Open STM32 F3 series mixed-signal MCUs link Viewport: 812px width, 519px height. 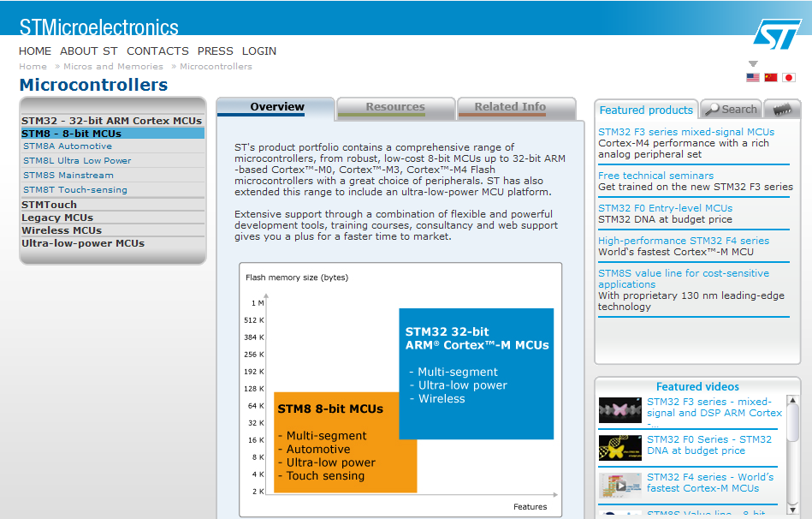(686, 132)
